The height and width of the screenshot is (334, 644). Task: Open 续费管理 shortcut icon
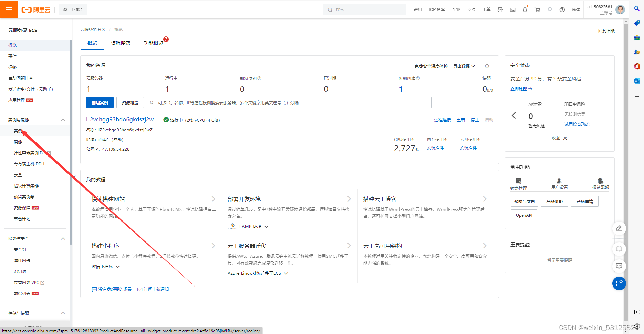point(519,181)
